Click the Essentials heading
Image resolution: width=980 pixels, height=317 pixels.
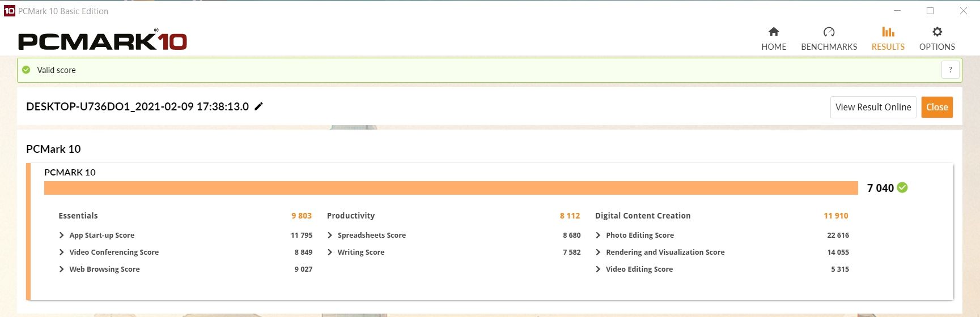click(78, 216)
